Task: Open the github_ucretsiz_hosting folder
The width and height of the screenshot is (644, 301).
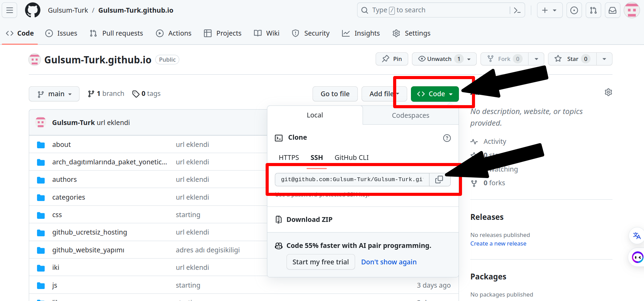Action: [x=89, y=232]
